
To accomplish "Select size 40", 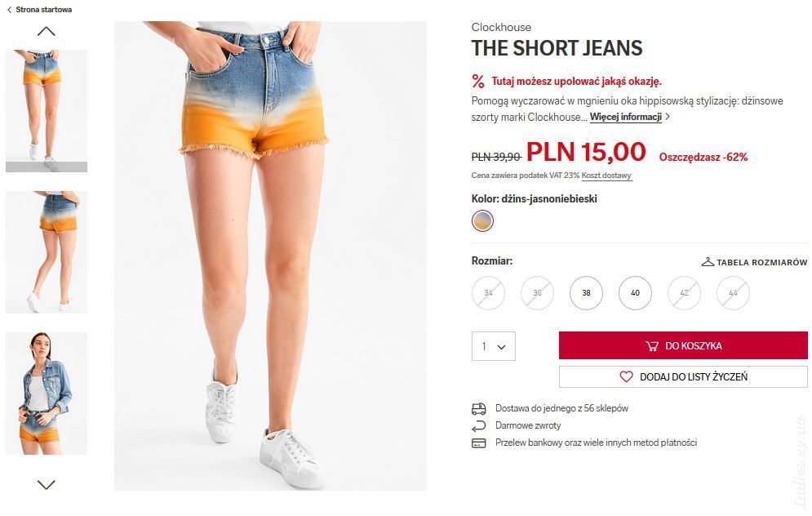I will click(x=635, y=293).
